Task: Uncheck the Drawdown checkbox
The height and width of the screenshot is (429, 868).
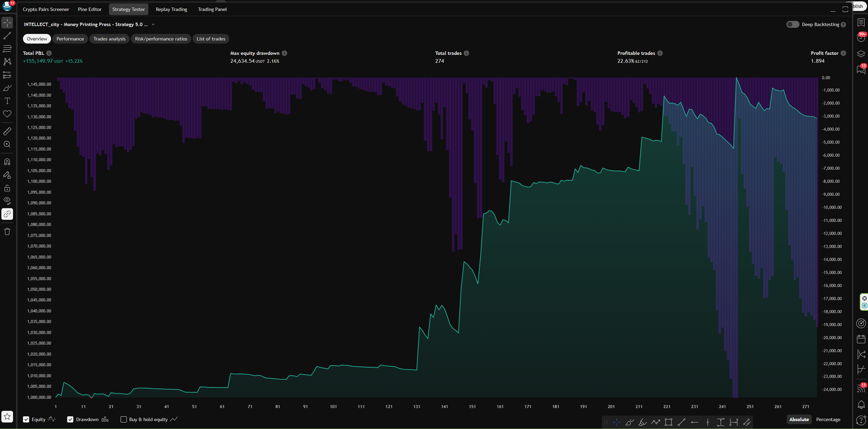Action: pos(70,419)
